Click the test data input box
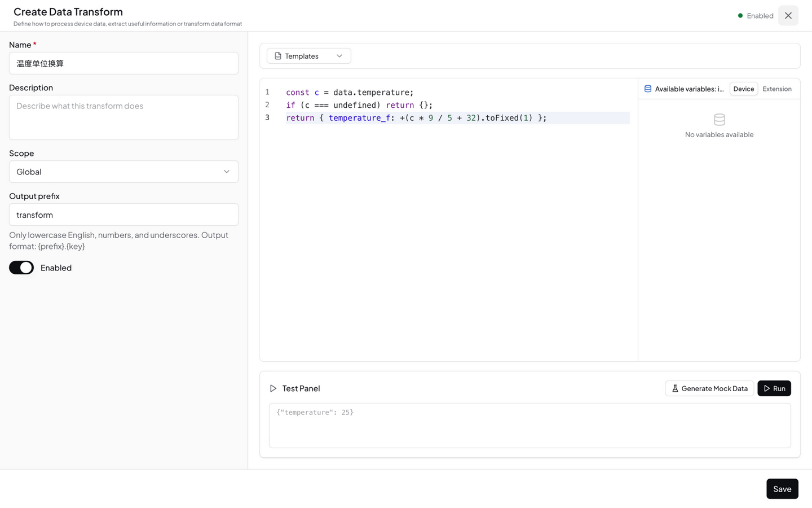The width and height of the screenshot is (812, 508). [530, 426]
